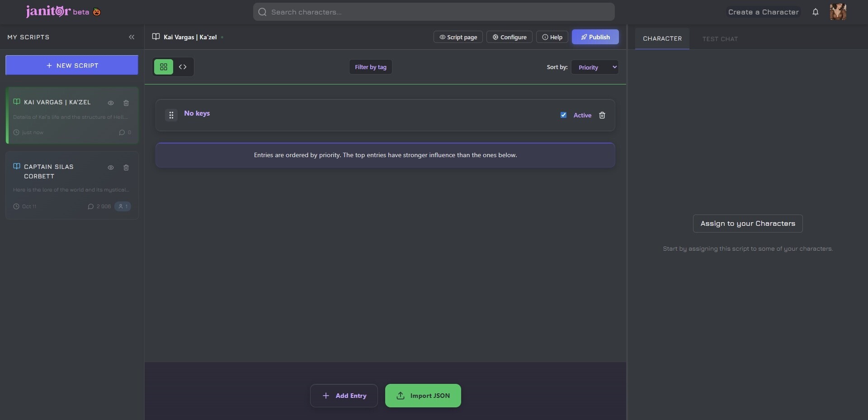The height and width of the screenshot is (420, 868).
Task: Uncheck the Active checkbox for the entry
Action: pos(563,115)
